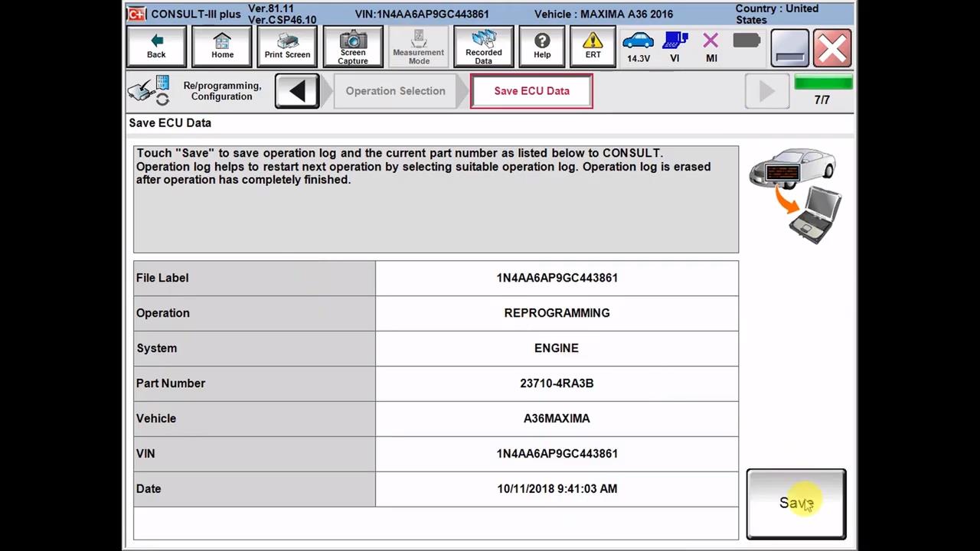
Task: Minimize the CONSULT-III plus window
Action: [x=789, y=47]
